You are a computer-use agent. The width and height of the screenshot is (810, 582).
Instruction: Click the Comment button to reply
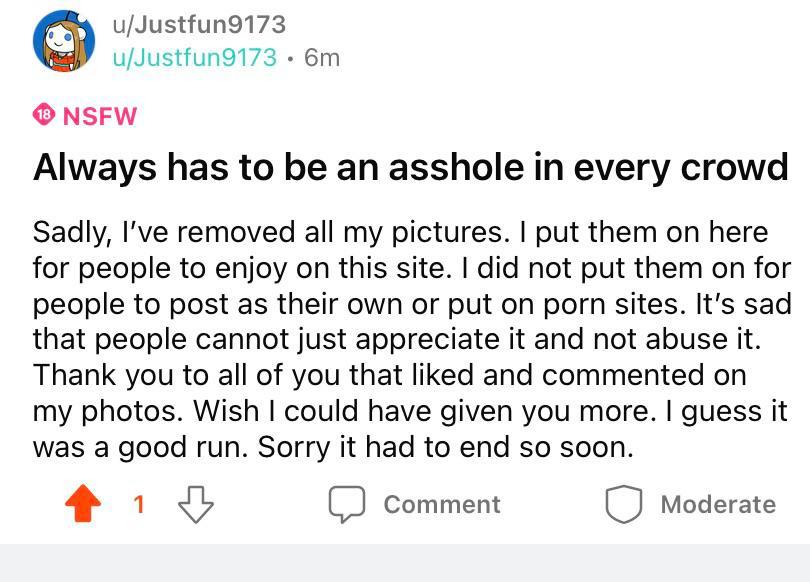[x=440, y=504]
